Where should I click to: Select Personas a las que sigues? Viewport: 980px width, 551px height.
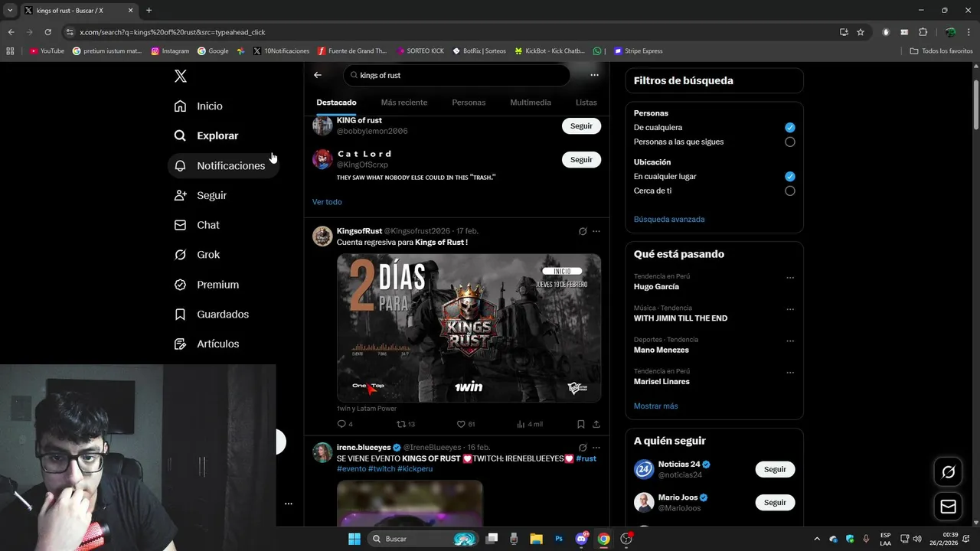click(789, 142)
